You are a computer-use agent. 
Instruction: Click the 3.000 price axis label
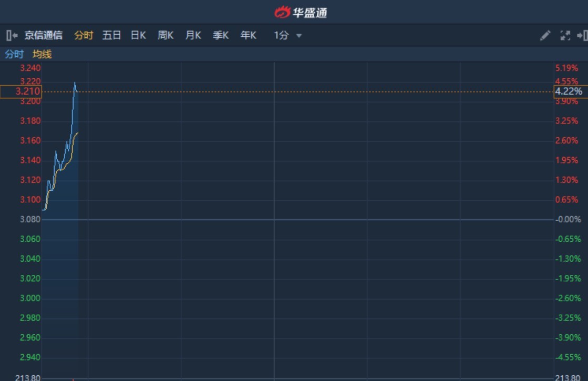(30, 298)
